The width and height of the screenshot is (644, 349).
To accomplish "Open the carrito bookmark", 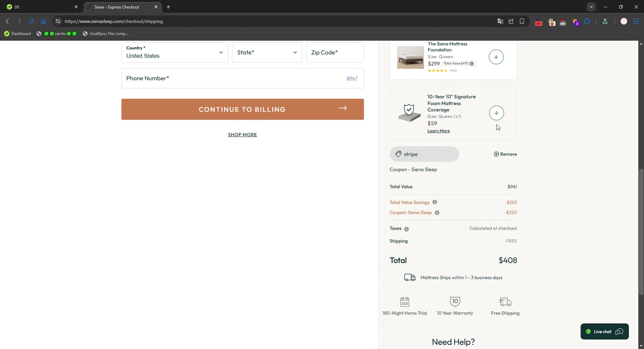I will 57,33.
